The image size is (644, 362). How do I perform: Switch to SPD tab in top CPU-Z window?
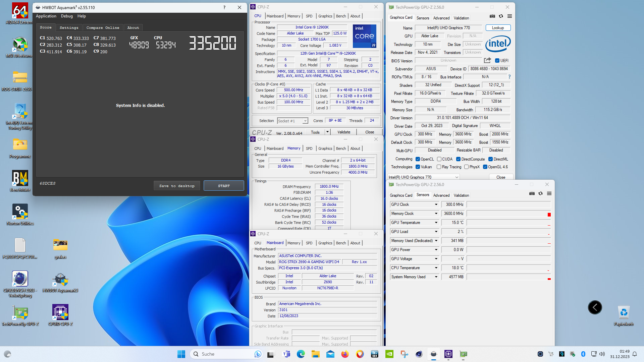point(309,16)
